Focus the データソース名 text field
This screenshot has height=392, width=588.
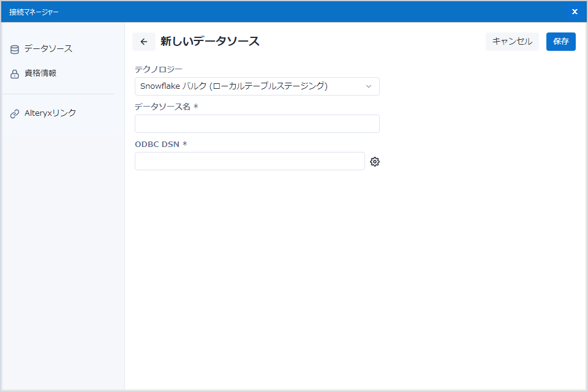pyautogui.click(x=257, y=124)
